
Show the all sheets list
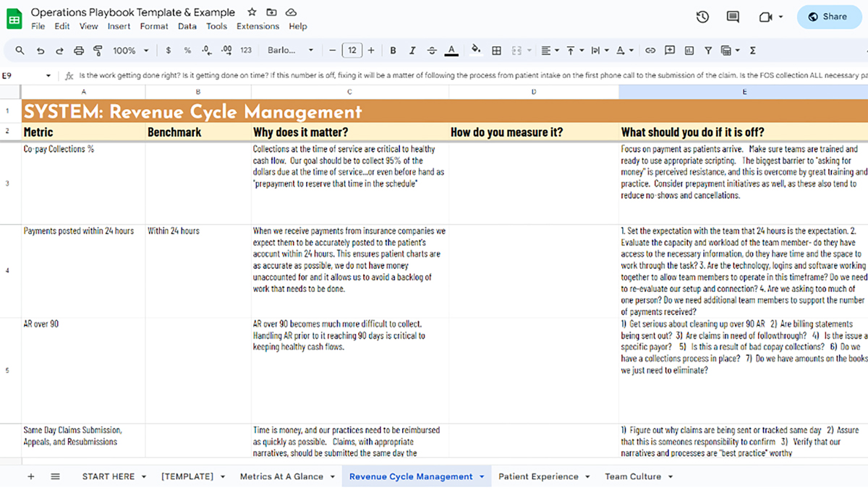56,476
